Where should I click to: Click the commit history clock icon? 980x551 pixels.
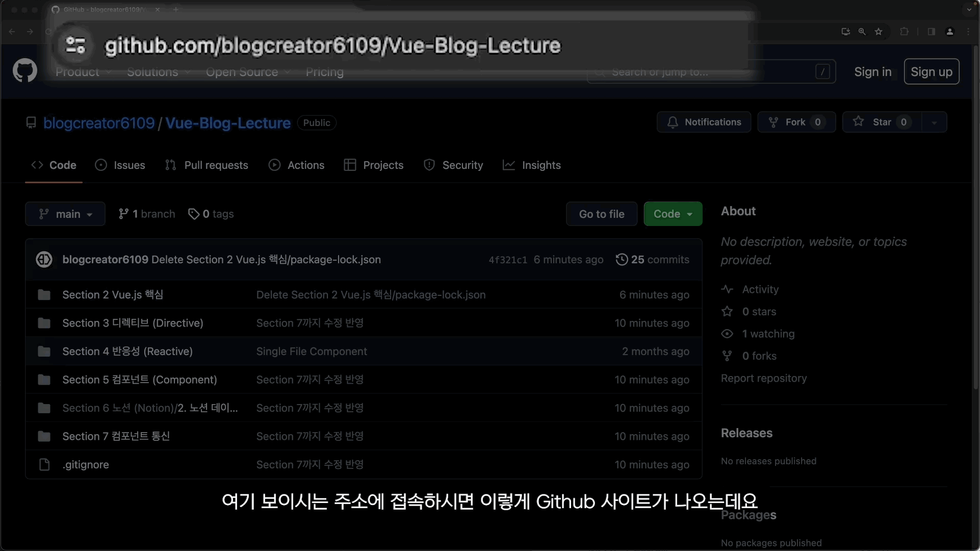coord(622,259)
